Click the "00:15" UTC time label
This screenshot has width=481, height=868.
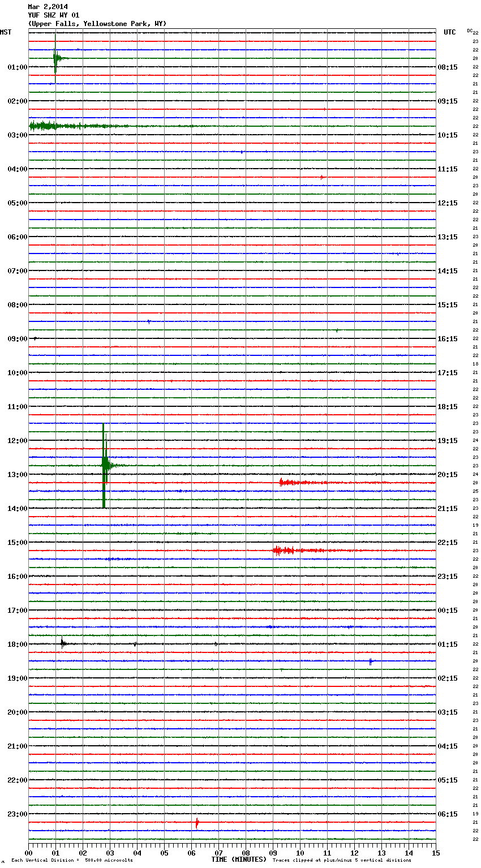click(x=448, y=611)
